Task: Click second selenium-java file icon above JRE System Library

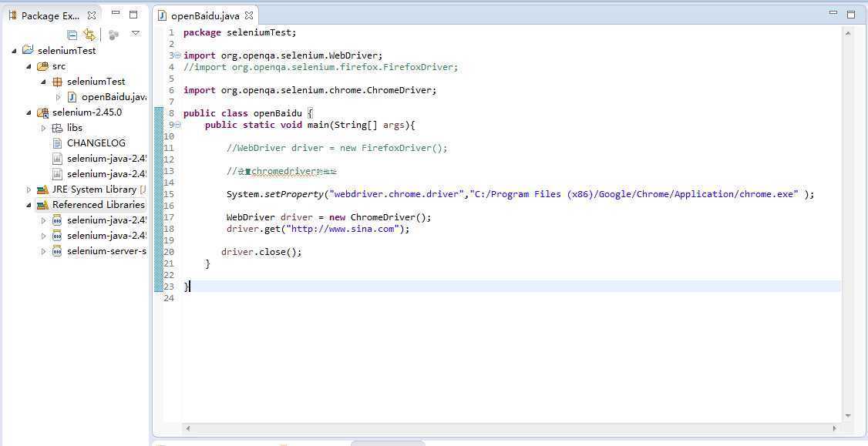Action: point(57,174)
